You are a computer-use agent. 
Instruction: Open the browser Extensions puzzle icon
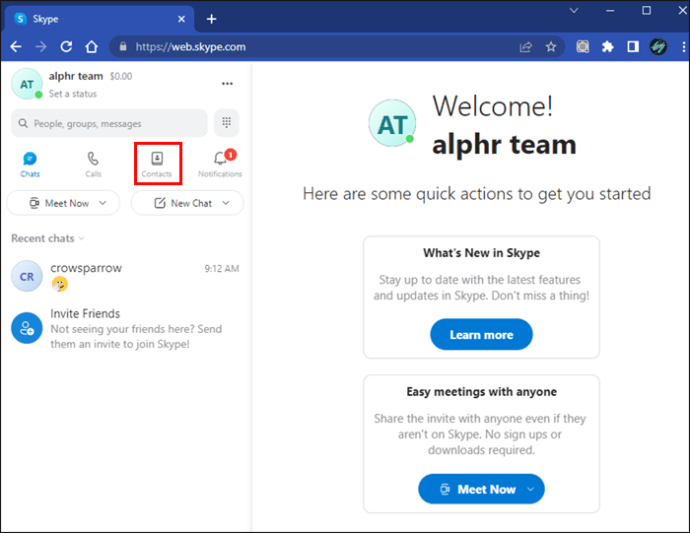(608, 47)
